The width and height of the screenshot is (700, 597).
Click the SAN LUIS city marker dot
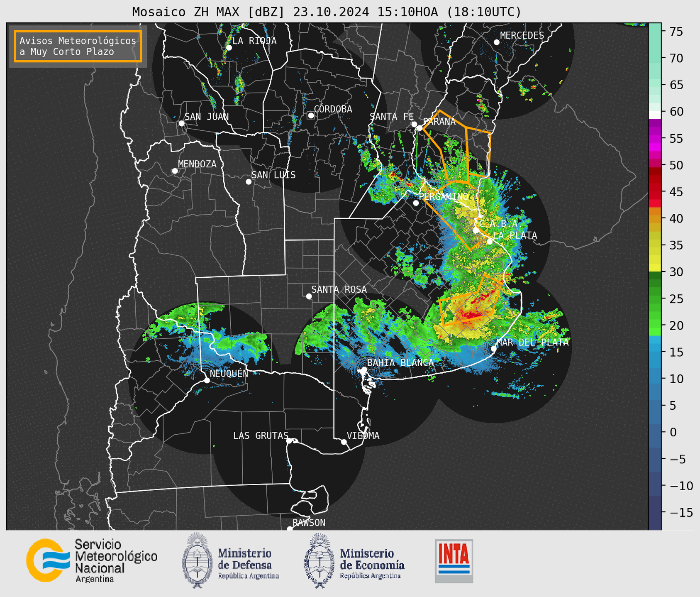coord(249,182)
